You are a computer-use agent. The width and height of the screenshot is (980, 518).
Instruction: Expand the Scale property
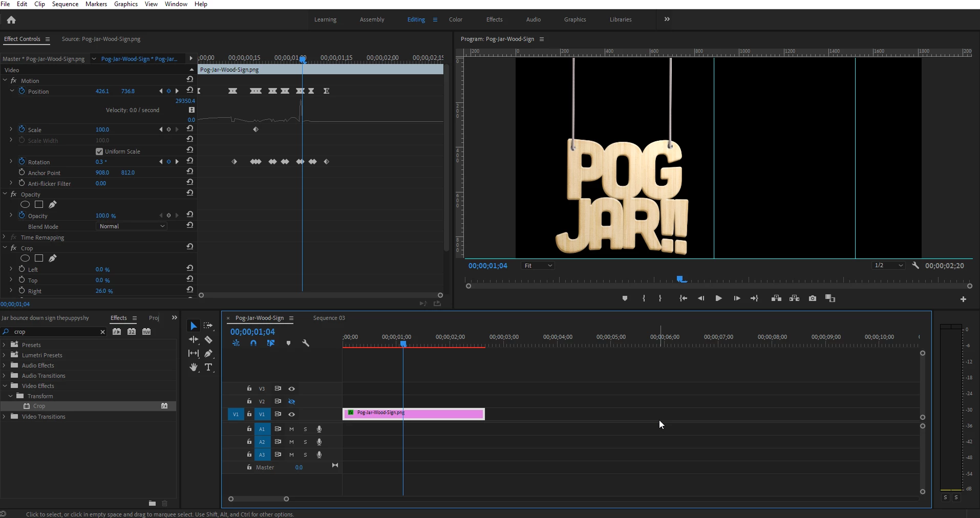point(11,129)
